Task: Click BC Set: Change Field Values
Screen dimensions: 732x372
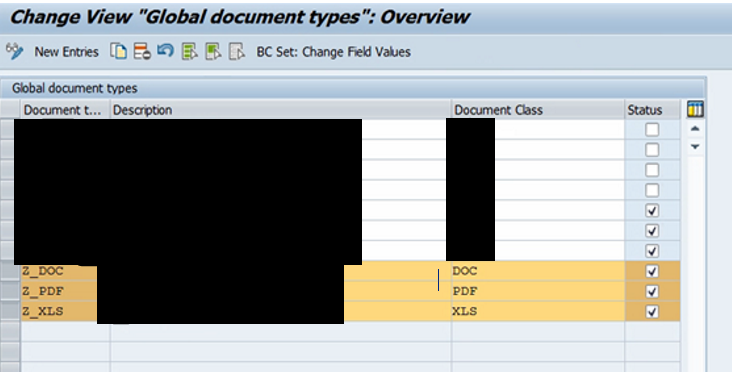Action: (333, 52)
